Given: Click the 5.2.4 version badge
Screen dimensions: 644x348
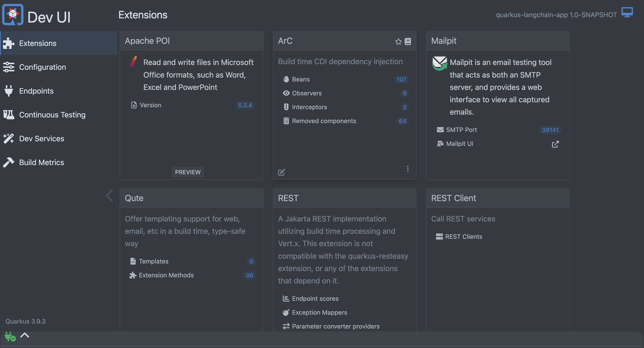Looking at the screenshot, I should point(245,105).
